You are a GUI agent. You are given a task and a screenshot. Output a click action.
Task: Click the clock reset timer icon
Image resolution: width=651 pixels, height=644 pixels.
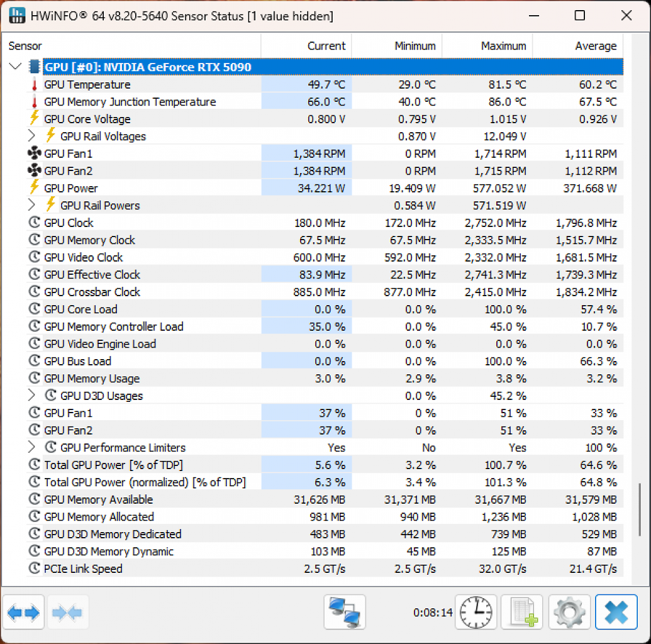pos(476,612)
